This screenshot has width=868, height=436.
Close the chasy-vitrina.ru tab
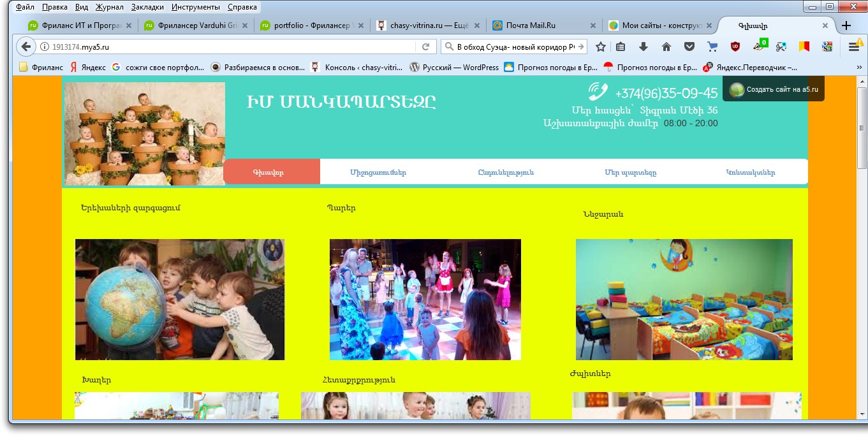pos(477,25)
